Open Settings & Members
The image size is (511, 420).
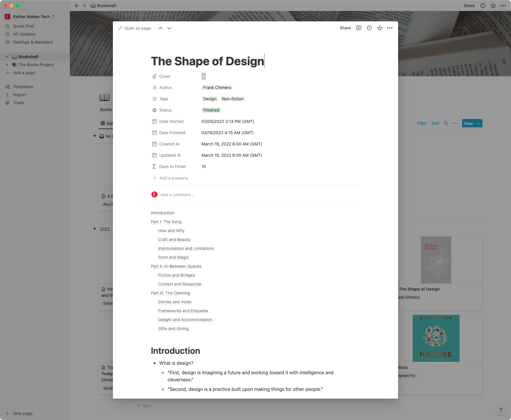(33, 42)
